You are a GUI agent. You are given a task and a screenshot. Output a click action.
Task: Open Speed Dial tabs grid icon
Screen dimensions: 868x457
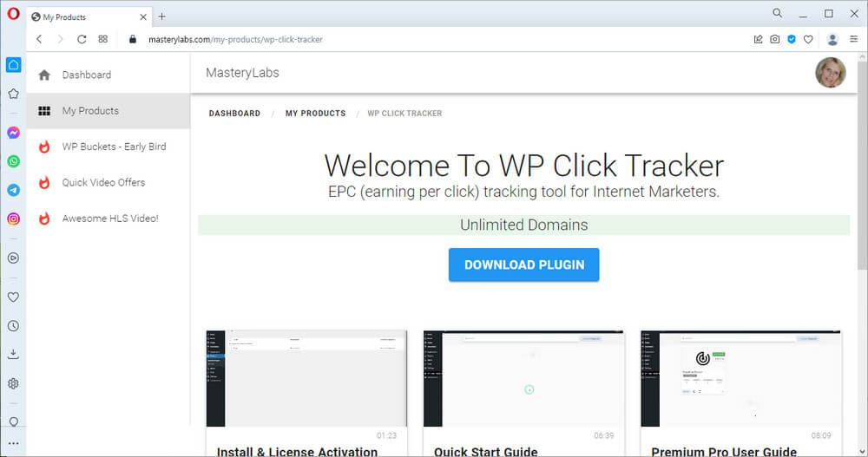[x=103, y=39]
